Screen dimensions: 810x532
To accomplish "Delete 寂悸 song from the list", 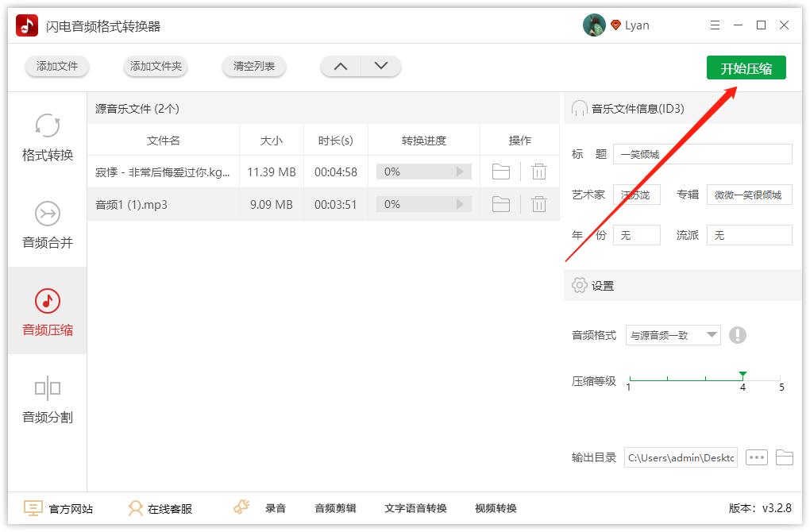I will [539, 172].
